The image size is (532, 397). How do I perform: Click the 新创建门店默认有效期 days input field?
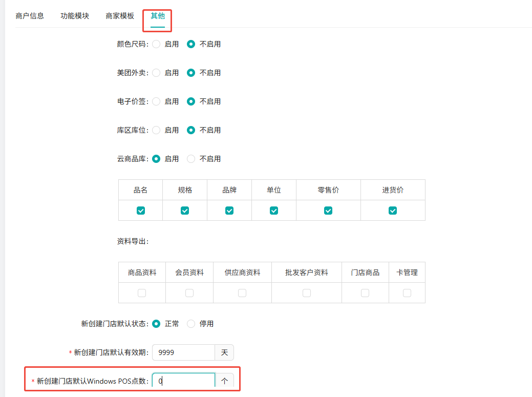pos(183,352)
